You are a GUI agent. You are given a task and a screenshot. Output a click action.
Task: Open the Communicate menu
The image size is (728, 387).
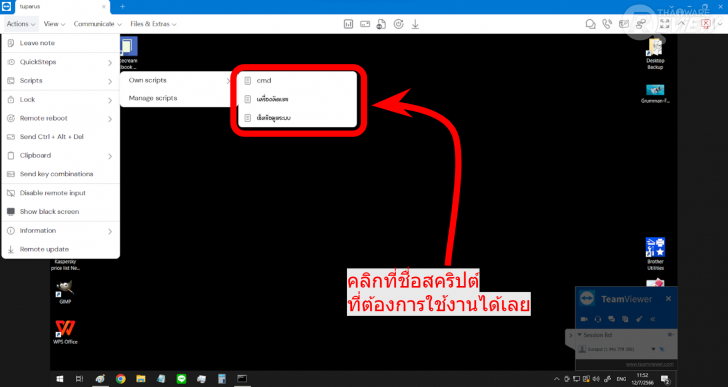pyautogui.click(x=98, y=24)
